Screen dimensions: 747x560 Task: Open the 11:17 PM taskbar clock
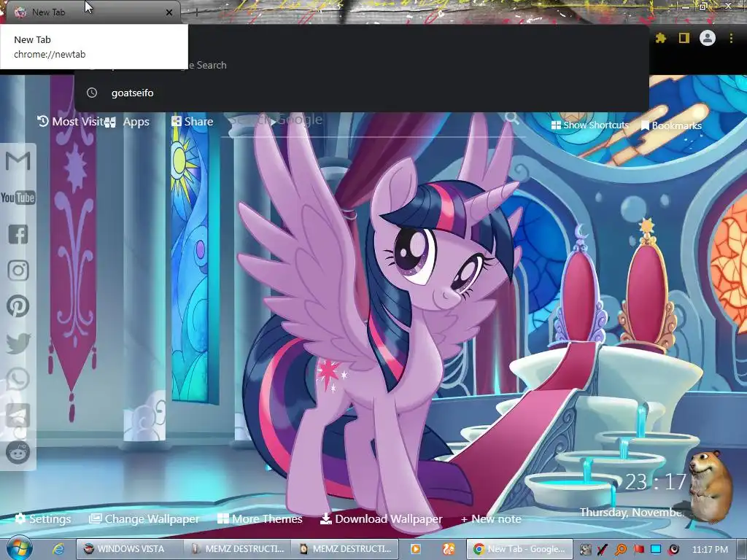[x=710, y=550]
